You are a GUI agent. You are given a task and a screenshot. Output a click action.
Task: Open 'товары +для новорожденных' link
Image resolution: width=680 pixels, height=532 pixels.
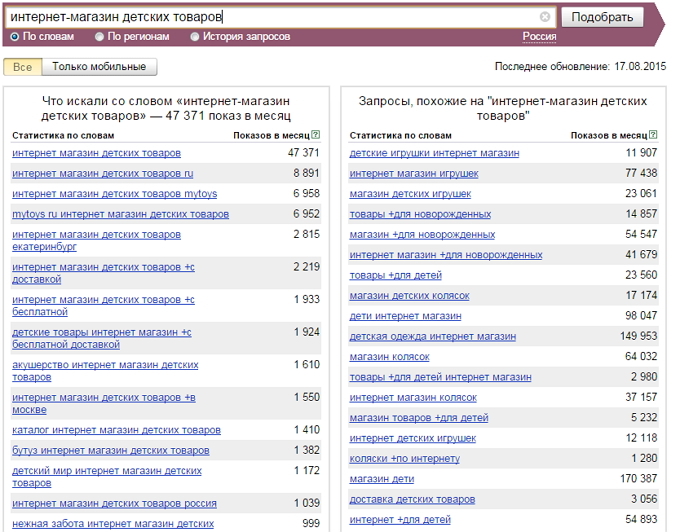(x=420, y=214)
